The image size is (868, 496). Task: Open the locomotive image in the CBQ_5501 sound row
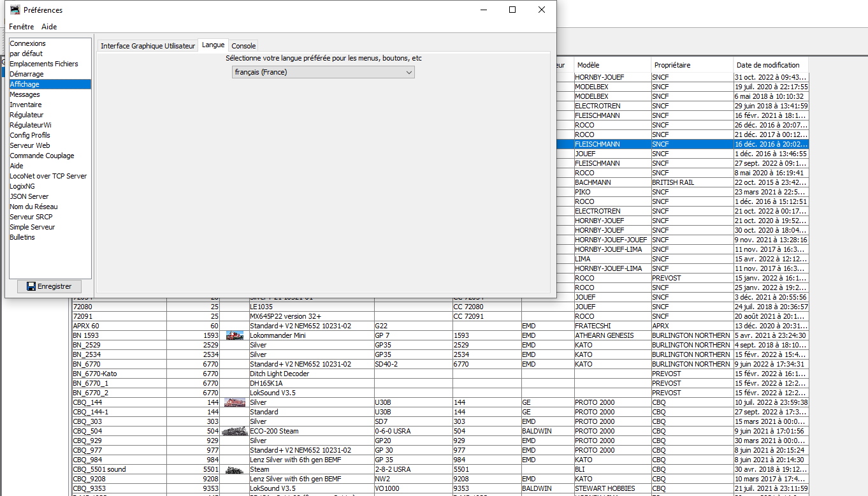(235, 469)
